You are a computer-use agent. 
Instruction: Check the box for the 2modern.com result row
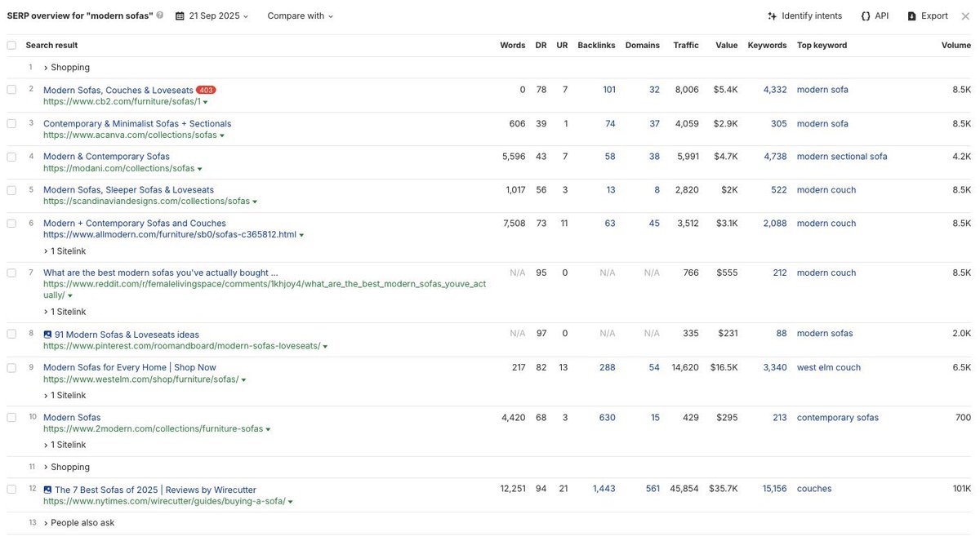coord(11,417)
